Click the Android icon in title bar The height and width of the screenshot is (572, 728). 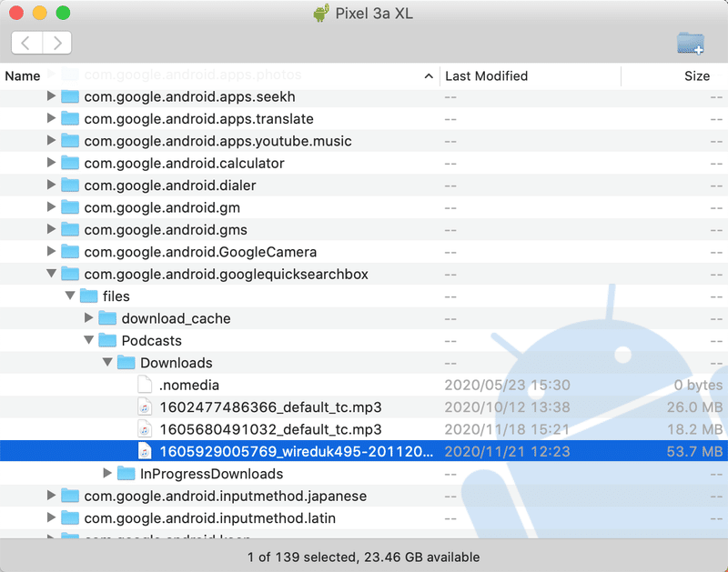[321, 13]
